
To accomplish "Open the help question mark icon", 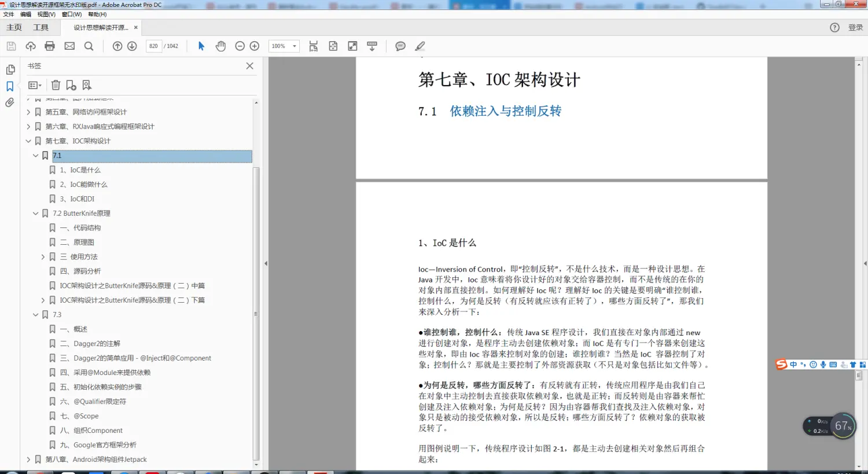I will [834, 28].
